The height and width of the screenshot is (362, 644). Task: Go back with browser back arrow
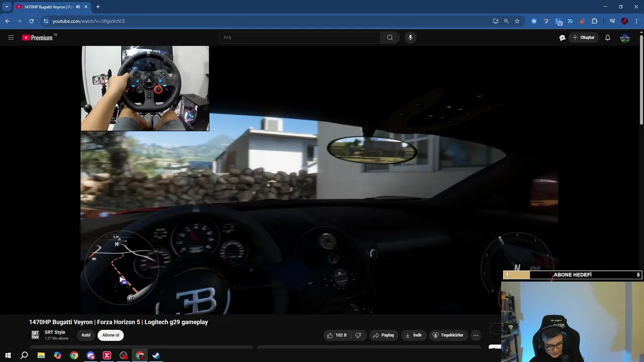(x=7, y=21)
